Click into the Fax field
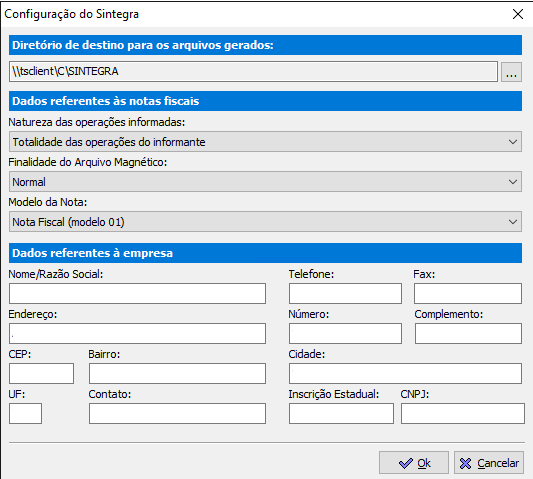Screen dimensions: 533x479 point(468,293)
